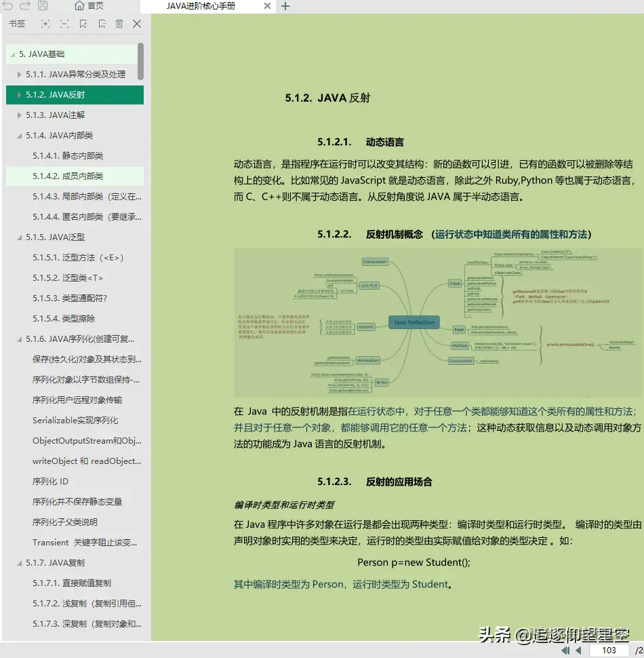Expand the 5.1.1. JAVA异常分类及处理 node
644x658 pixels.
point(19,75)
